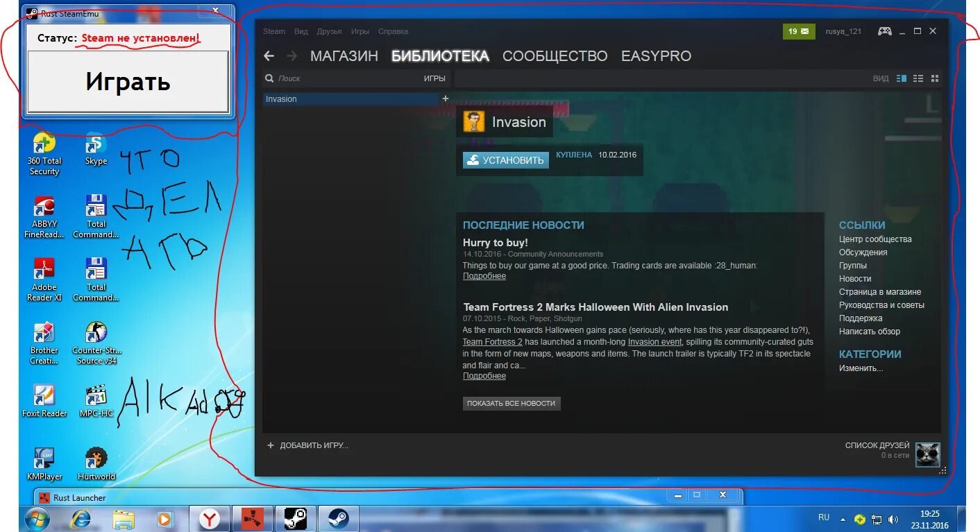Viewport: 980px width, 532px height.
Task: Click СПИСОК ДРУЗЕЙ text
Action: click(x=877, y=445)
